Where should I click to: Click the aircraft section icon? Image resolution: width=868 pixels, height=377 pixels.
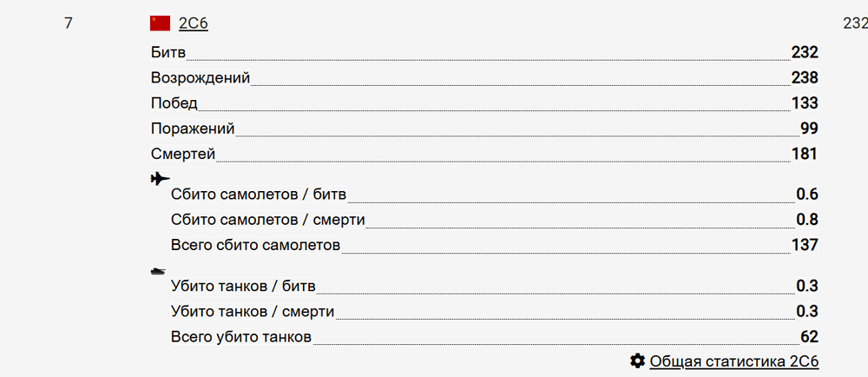tap(160, 179)
